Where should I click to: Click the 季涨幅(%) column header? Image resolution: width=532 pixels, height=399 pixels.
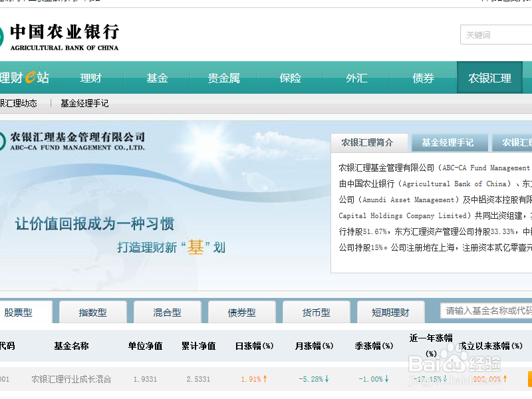[x=374, y=346]
